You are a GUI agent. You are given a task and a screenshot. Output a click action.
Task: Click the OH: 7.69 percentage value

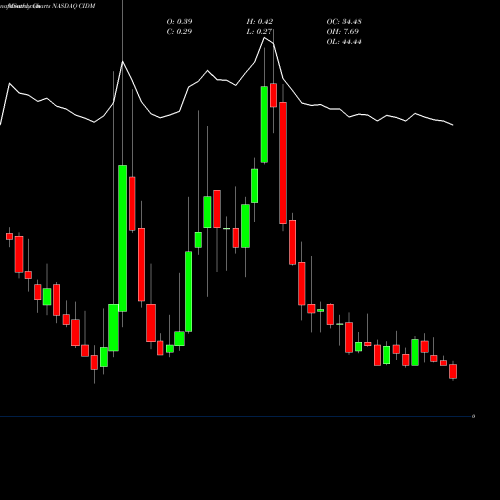(343, 32)
